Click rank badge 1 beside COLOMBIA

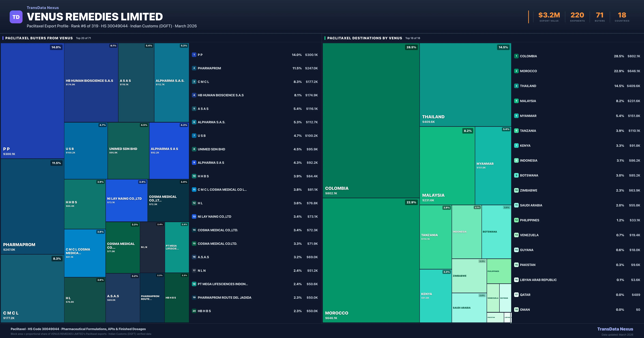tap(516, 56)
